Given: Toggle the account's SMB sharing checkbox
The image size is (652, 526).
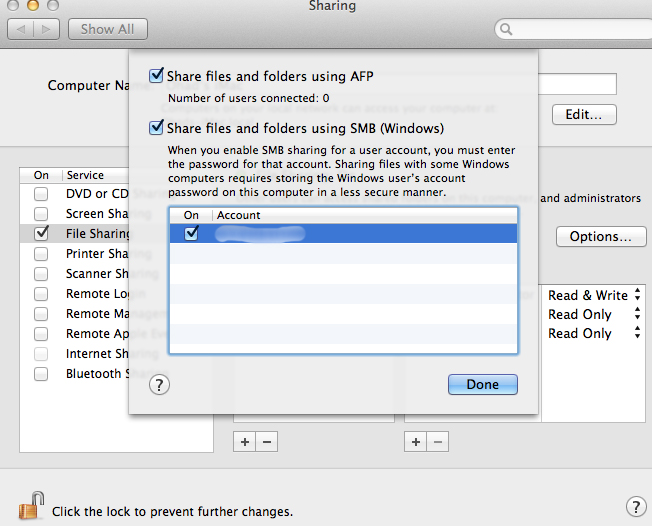Looking at the screenshot, I should click(192, 233).
